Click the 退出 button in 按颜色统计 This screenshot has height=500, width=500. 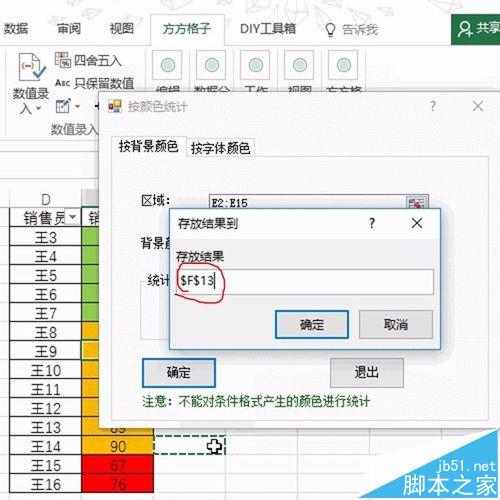(x=367, y=373)
